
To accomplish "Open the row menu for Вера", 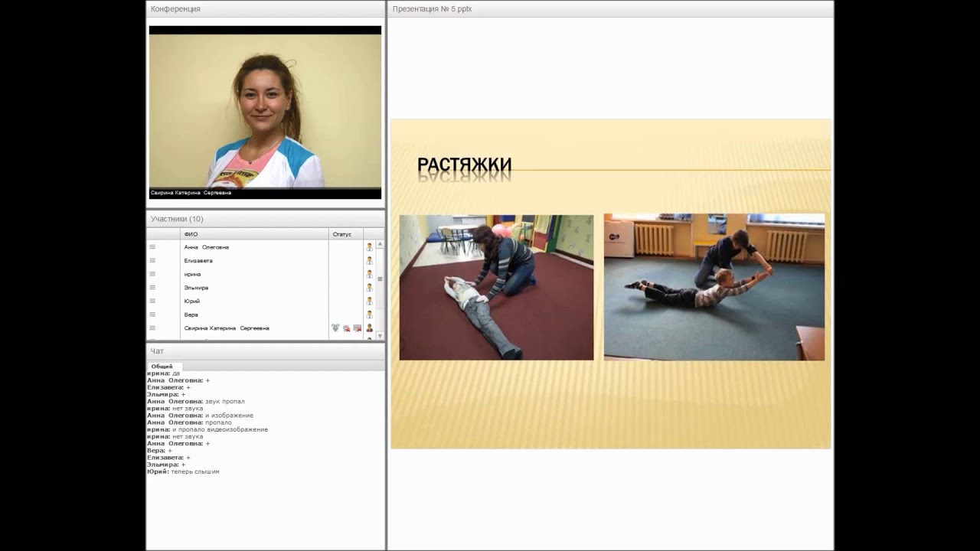I will (152, 315).
